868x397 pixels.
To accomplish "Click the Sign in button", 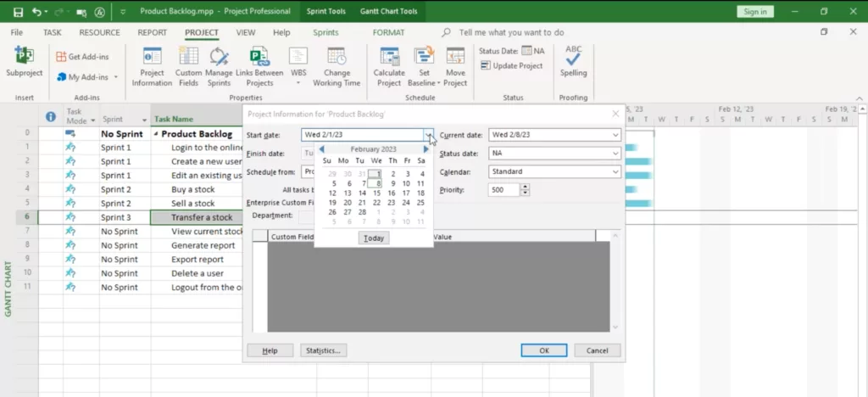I will coord(755,12).
